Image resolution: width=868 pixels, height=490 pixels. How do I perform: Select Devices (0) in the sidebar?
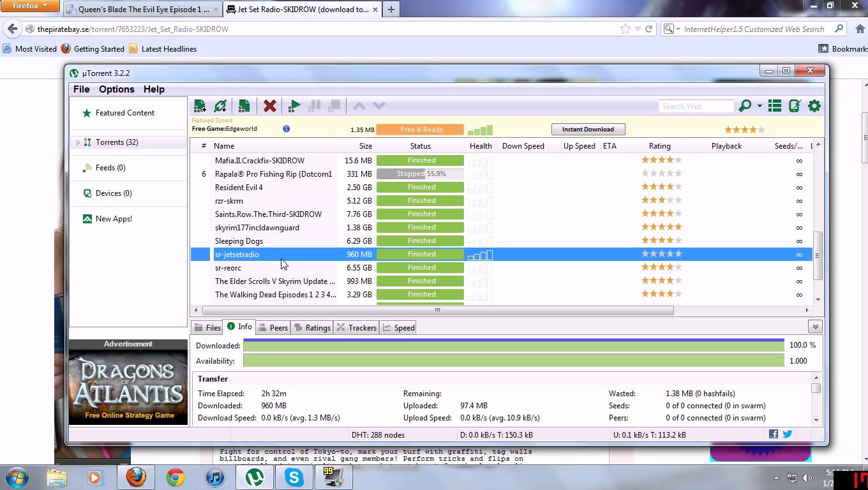click(114, 193)
